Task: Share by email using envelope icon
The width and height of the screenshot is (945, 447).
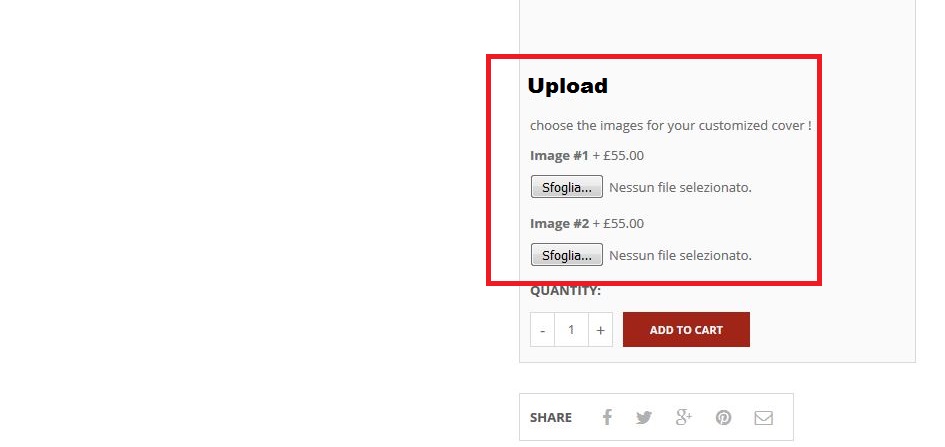Action: tap(764, 417)
